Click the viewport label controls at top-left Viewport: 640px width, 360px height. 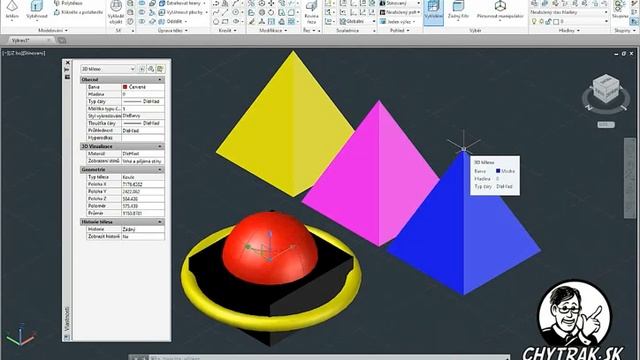coord(24,53)
